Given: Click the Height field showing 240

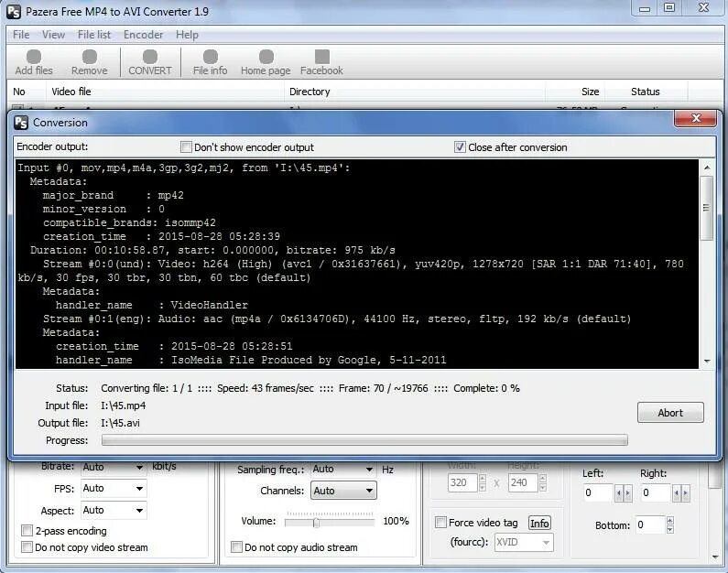Looking at the screenshot, I should [523, 482].
